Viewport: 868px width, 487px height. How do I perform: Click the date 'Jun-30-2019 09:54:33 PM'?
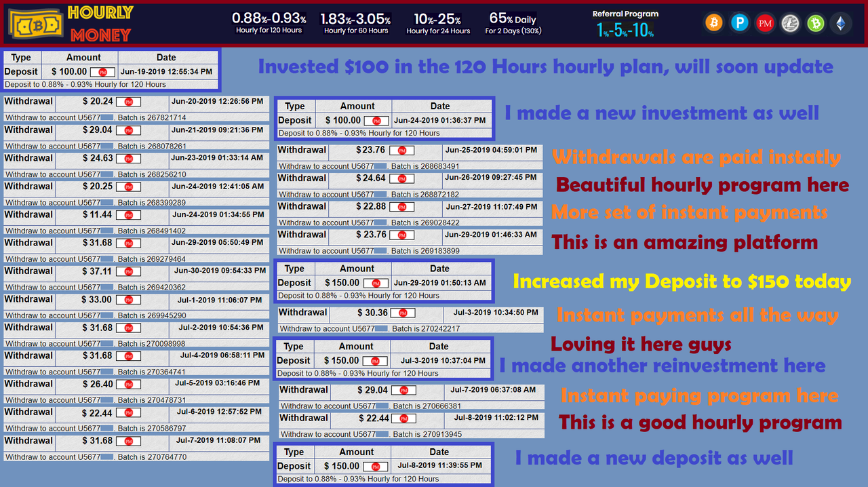point(220,271)
